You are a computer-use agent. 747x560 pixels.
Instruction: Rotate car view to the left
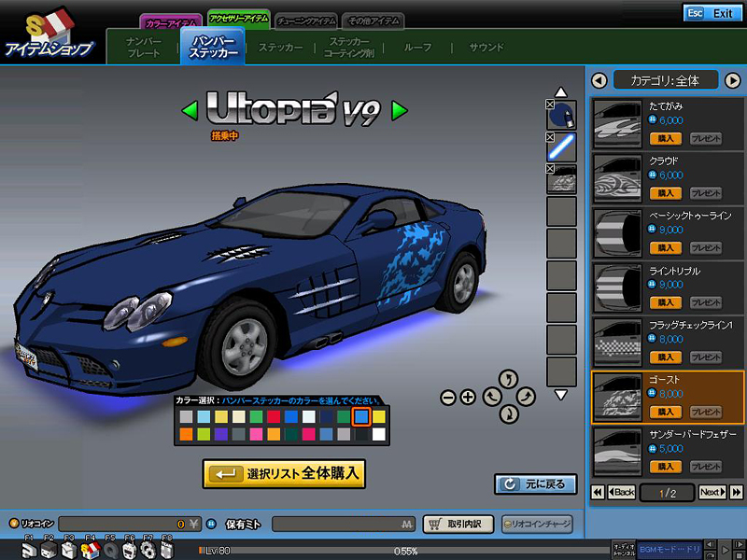point(492,396)
